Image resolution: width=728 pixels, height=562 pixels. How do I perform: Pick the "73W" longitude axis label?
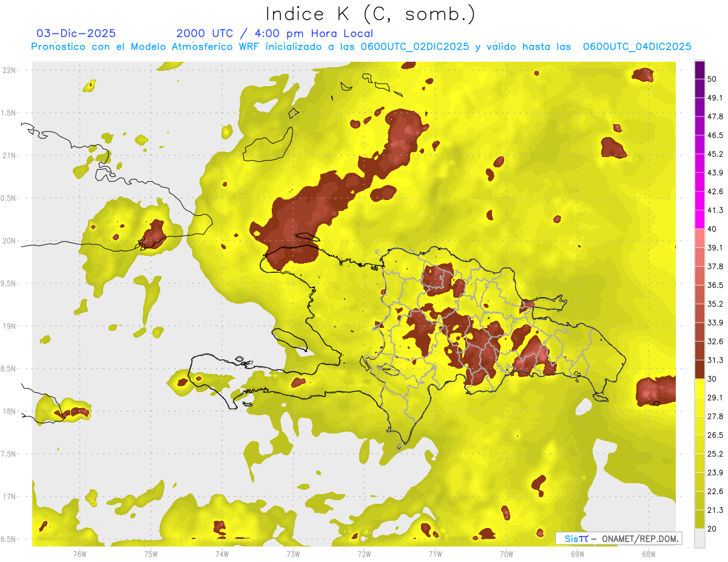coord(293,554)
